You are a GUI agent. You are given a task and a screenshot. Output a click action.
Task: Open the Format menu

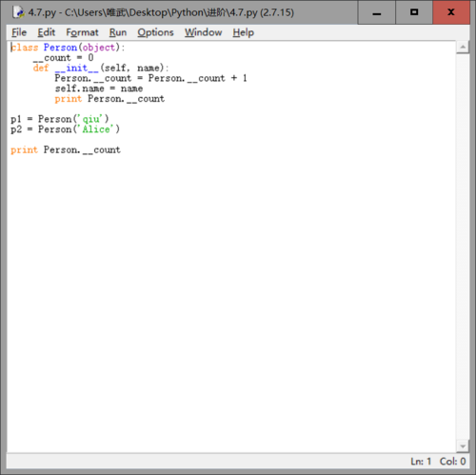point(82,32)
